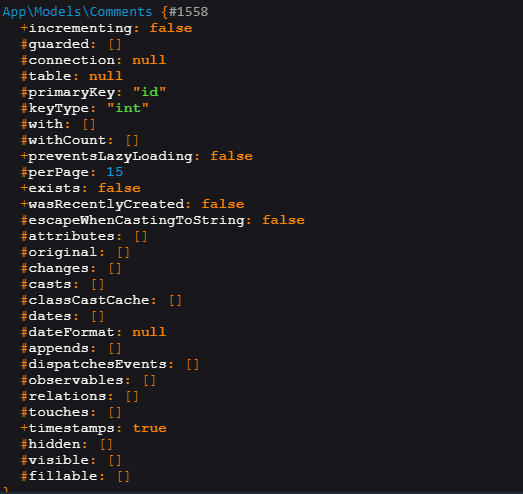Select the perPage value 15

coord(114,172)
